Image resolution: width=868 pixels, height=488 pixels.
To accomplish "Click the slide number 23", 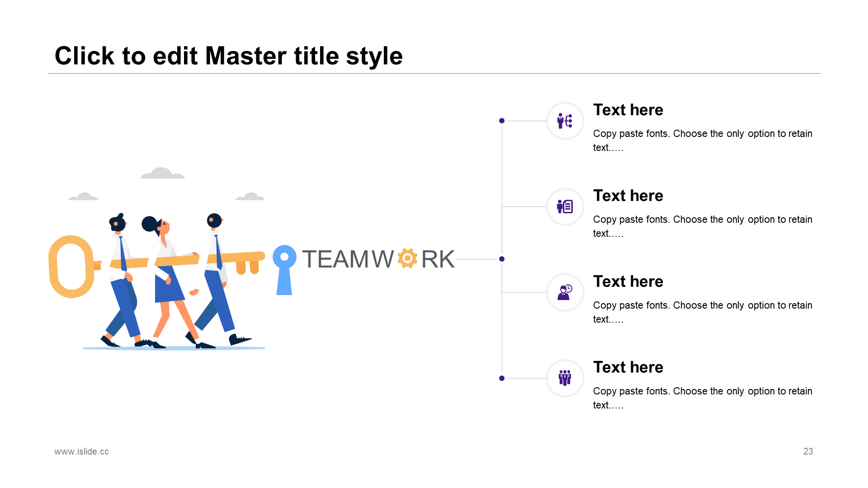I will (808, 451).
